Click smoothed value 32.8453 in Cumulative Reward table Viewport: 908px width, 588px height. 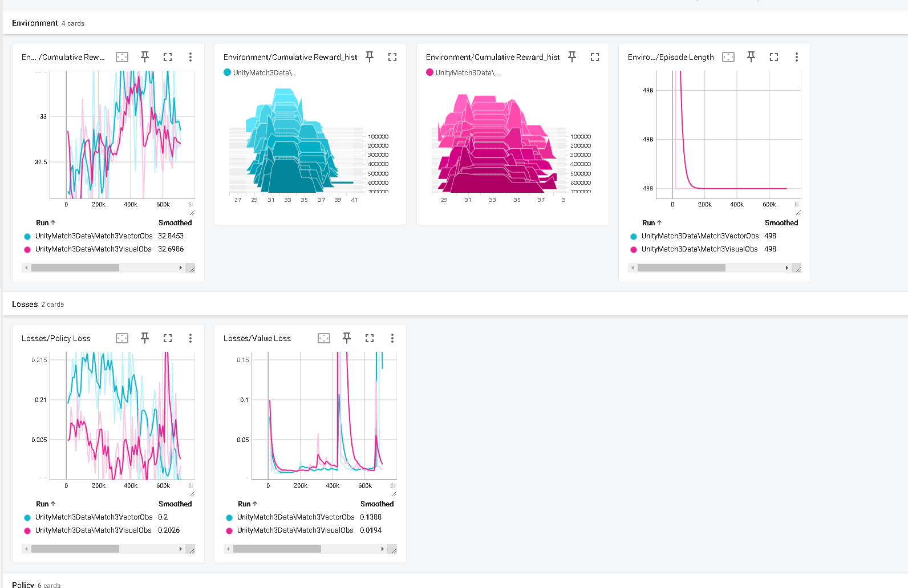pos(171,236)
